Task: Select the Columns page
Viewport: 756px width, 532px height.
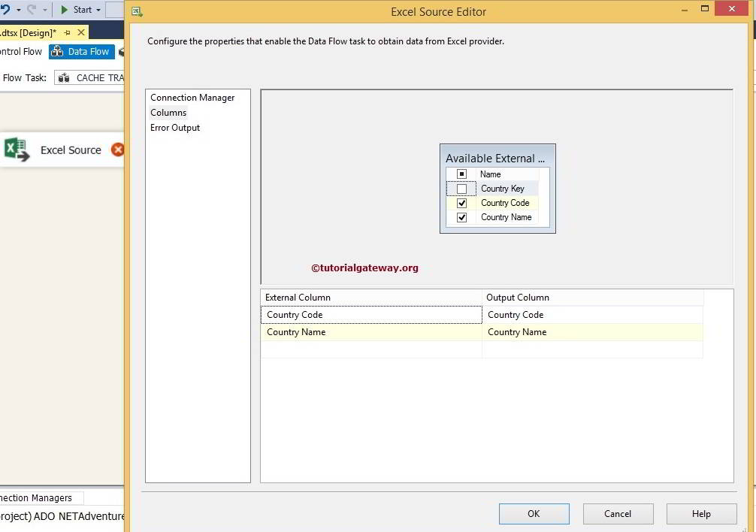Action: pos(168,112)
